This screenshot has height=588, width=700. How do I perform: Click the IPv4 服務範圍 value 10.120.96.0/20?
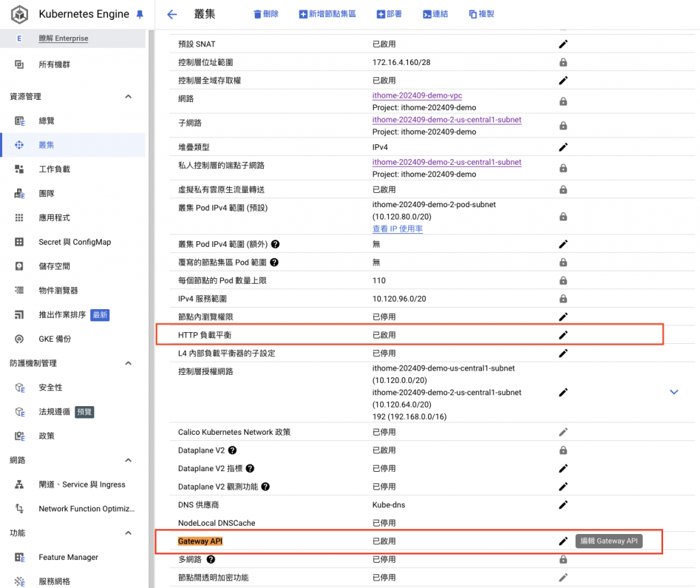pos(399,299)
